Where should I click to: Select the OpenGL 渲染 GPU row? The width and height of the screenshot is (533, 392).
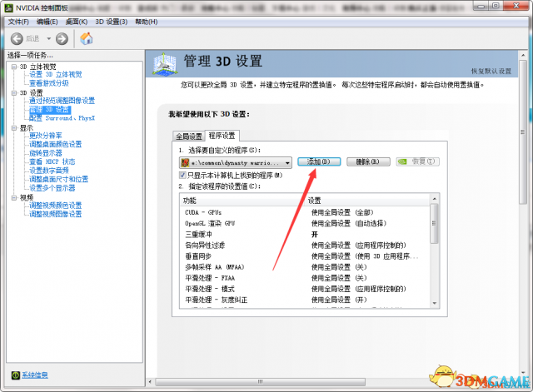pos(305,223)
